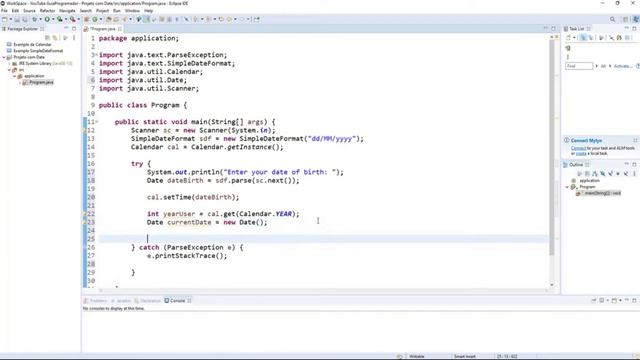Click Activate link in Task List
640x360 pixels.
click(x=623, y=66)
